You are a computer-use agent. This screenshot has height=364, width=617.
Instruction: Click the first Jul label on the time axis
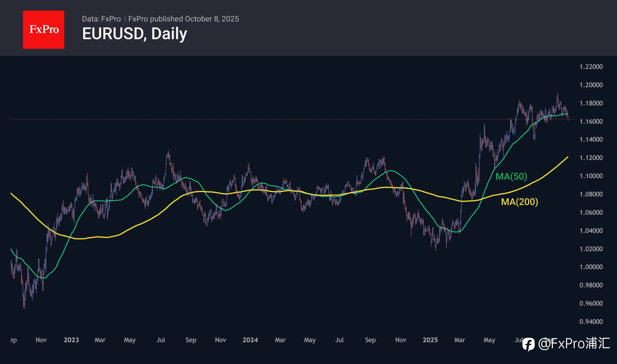(161, 340)
